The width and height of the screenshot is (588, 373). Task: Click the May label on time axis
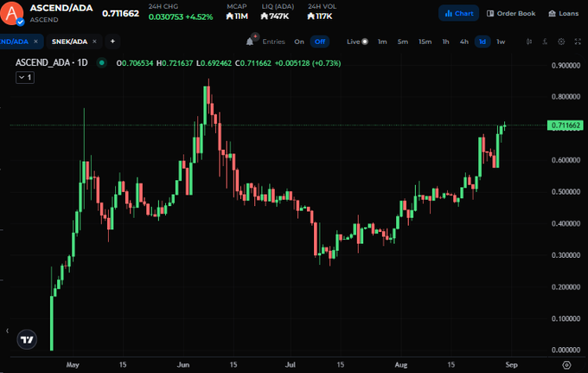pyautogui.click(x=73, y=364)
